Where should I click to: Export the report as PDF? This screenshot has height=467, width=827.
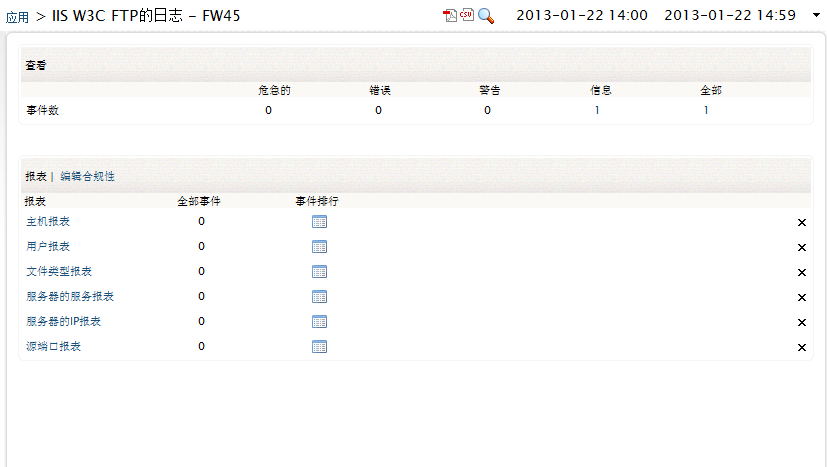point(450,15)
